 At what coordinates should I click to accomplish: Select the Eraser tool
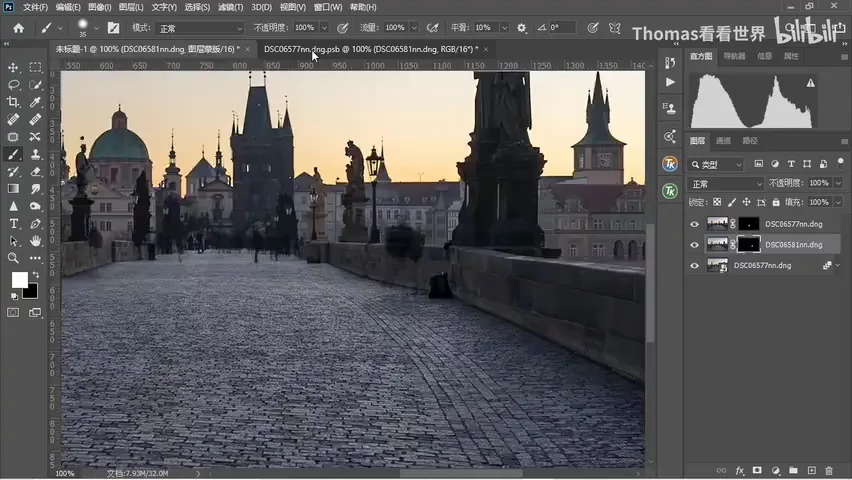point(35,172)
